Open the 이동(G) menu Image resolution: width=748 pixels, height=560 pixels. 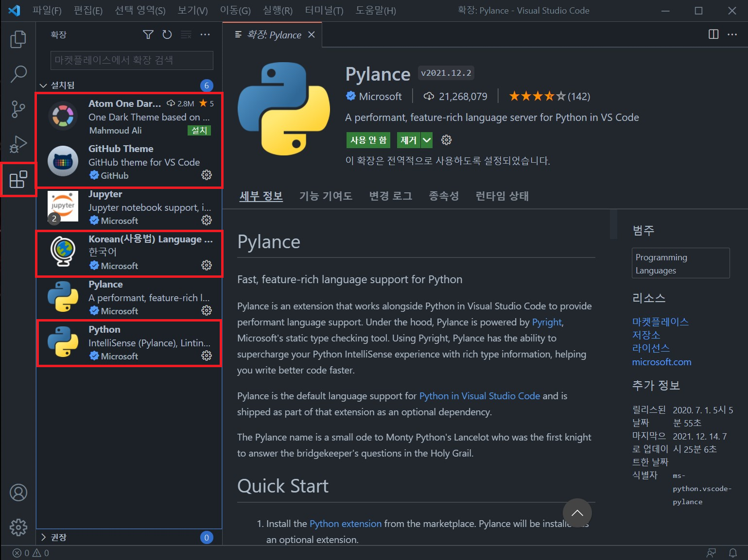tap(235, 10)
